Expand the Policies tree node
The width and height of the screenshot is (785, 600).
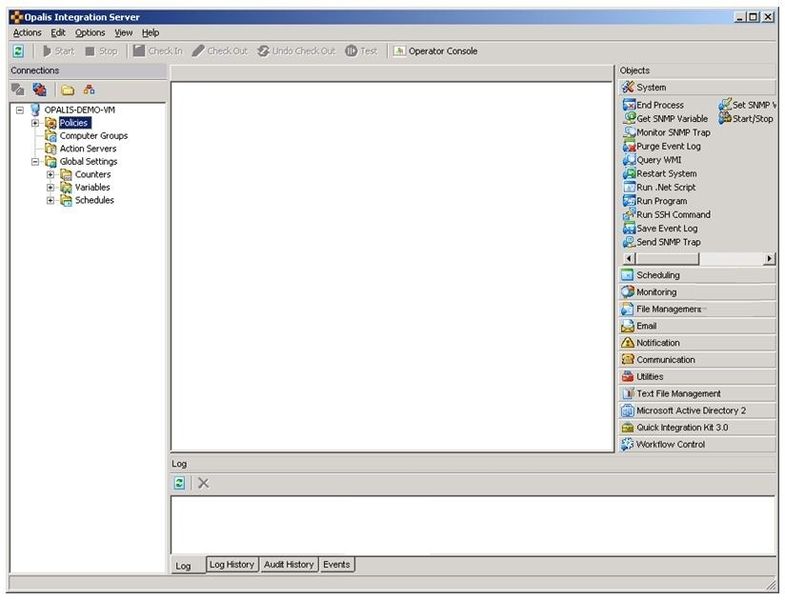click(35, 123)
